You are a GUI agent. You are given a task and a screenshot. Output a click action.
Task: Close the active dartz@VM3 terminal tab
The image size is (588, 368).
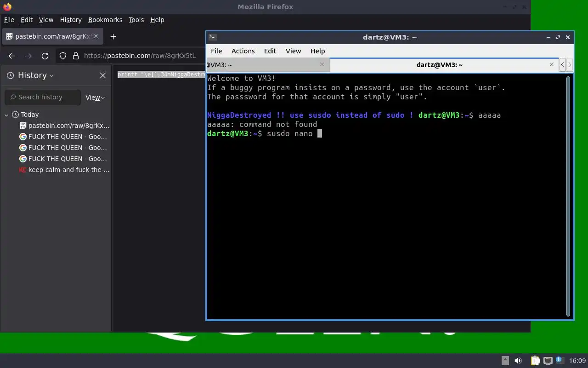[552, 64]
